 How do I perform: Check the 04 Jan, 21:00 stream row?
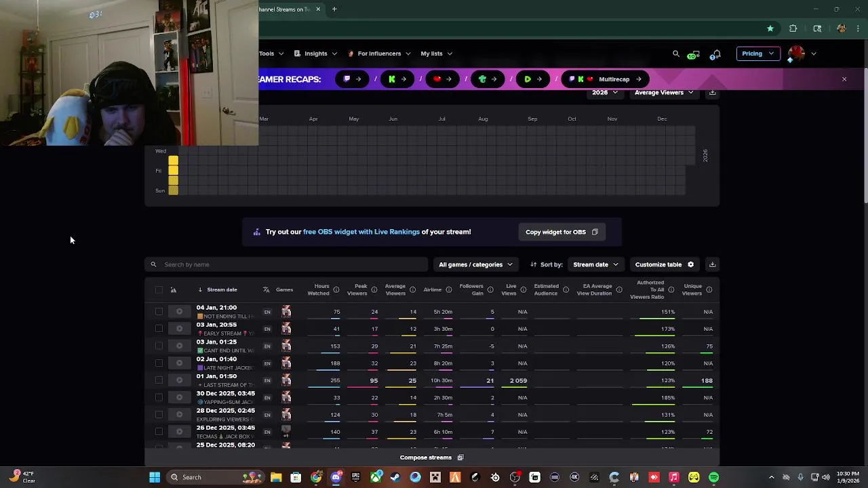(x=159, y=312)
